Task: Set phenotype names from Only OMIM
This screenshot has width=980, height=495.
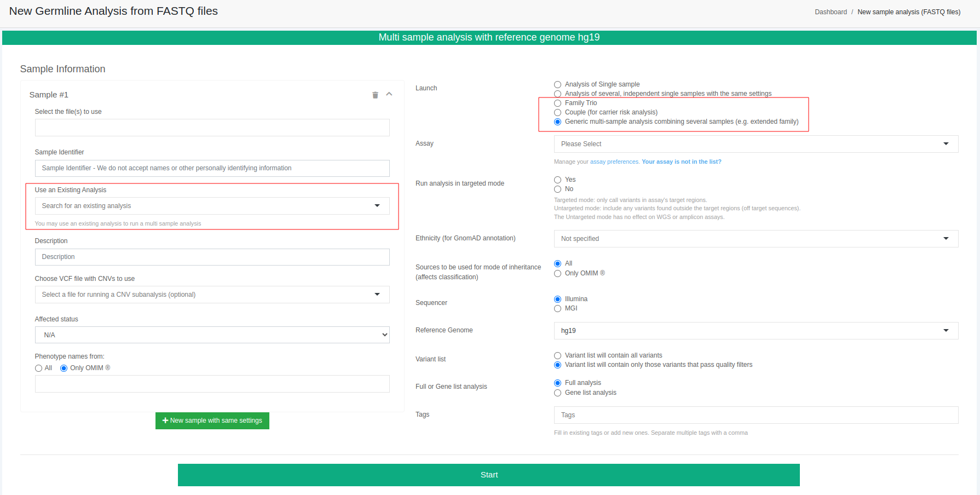Action: click(x=64, y=368)
